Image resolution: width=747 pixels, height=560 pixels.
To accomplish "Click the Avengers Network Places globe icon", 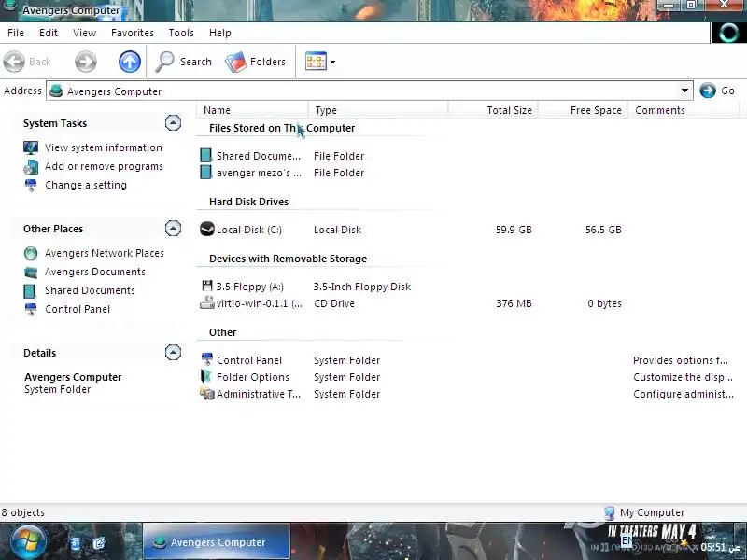I will pos(31,253).
